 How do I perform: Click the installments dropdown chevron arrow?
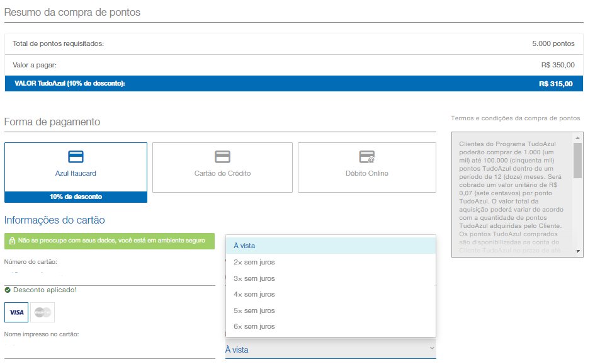tap(432, 348)
